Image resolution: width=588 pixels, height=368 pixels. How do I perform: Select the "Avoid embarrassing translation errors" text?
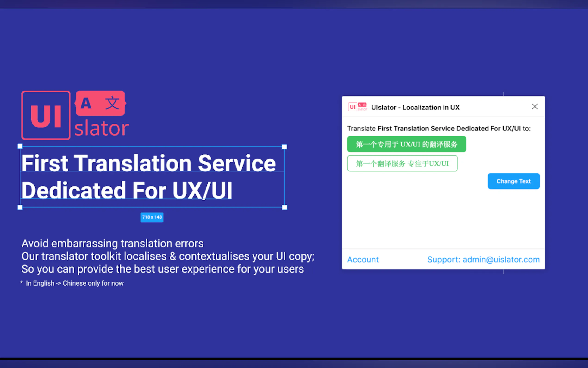pos(112,243)
